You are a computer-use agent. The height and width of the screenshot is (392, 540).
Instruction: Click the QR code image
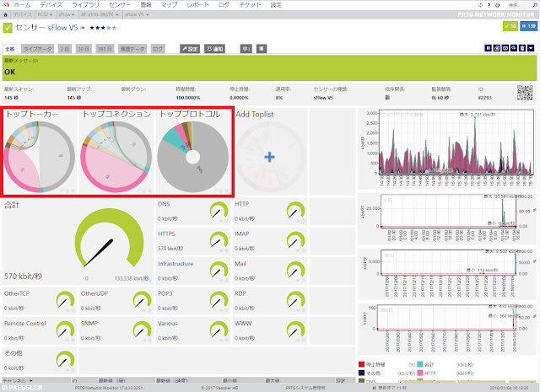525,93
